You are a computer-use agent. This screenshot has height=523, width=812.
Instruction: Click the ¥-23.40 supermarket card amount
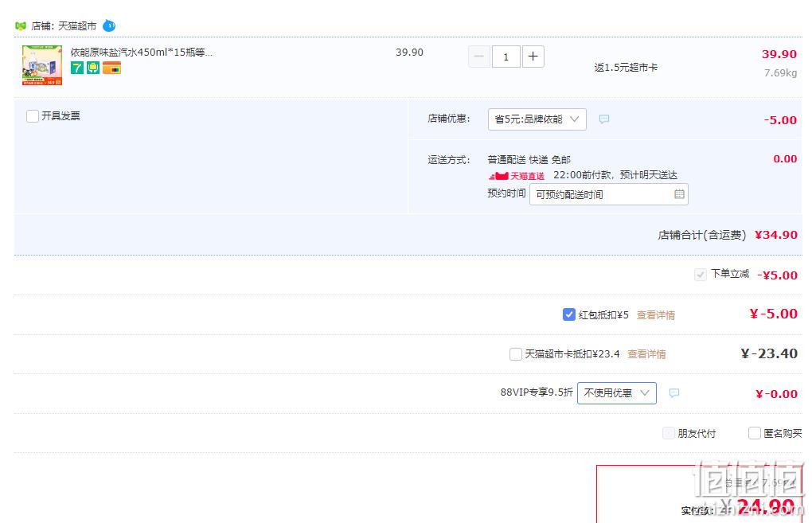769,353
